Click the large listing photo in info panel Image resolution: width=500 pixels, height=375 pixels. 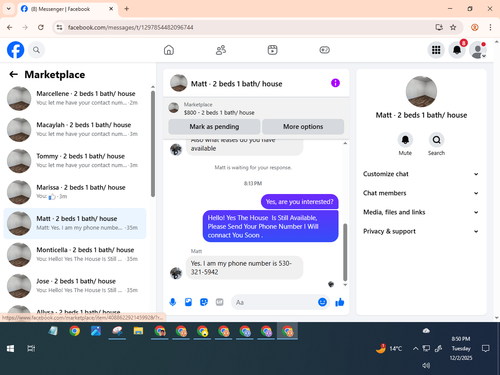pos(421,92)
